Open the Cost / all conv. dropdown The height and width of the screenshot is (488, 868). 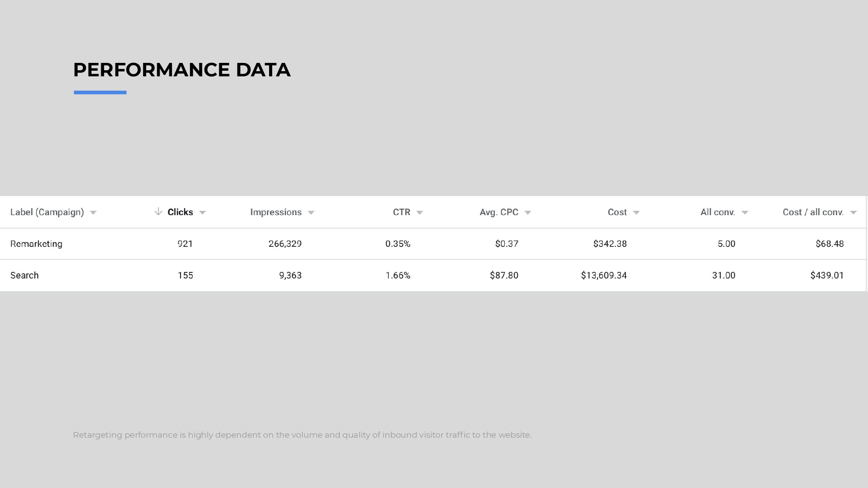(x=853, y=213)
